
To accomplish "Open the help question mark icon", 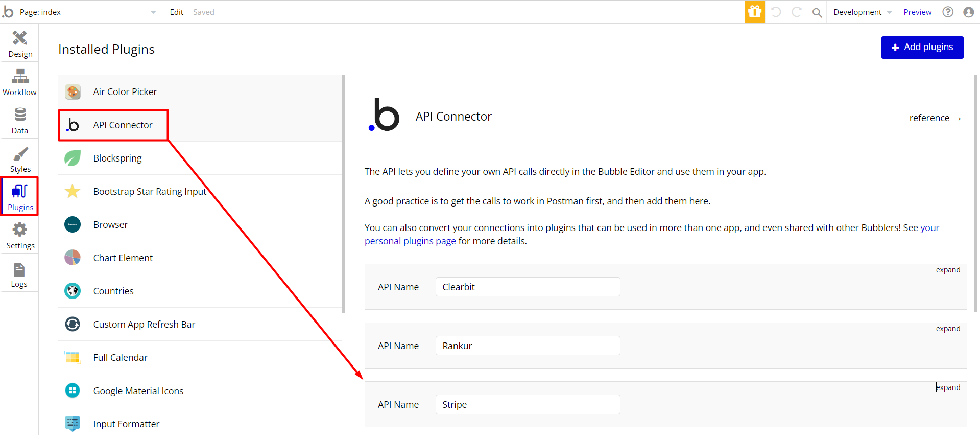I will tap(948, 12).
